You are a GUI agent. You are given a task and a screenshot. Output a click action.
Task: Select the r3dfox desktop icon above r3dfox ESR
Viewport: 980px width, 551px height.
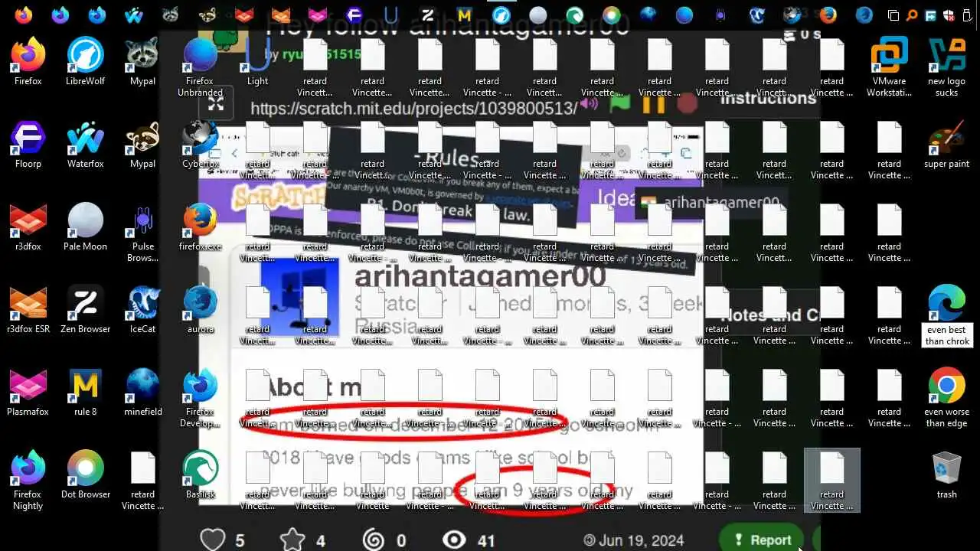tap(28, 227)
